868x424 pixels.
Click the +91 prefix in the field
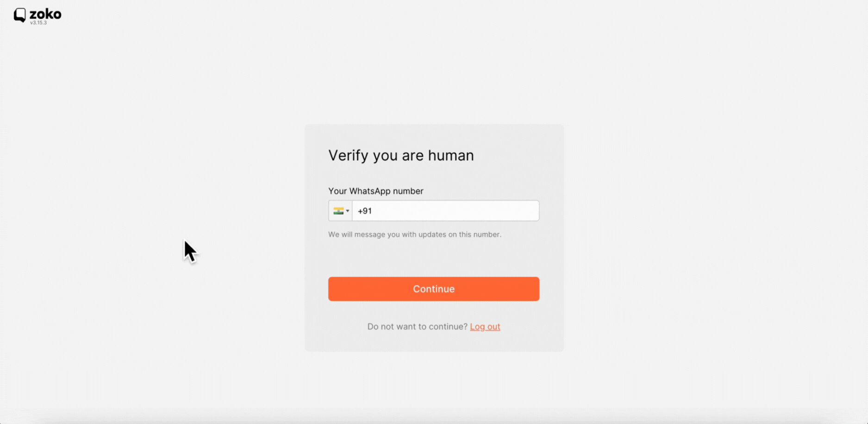click(364, 211)
